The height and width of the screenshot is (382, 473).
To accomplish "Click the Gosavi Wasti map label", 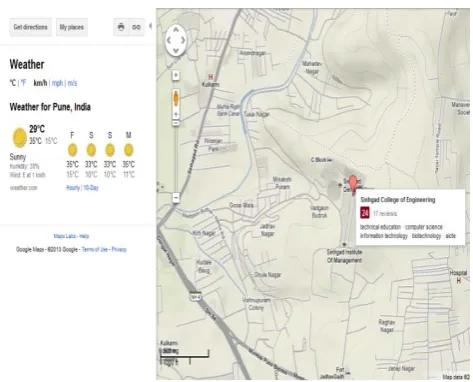I will 242,205.
